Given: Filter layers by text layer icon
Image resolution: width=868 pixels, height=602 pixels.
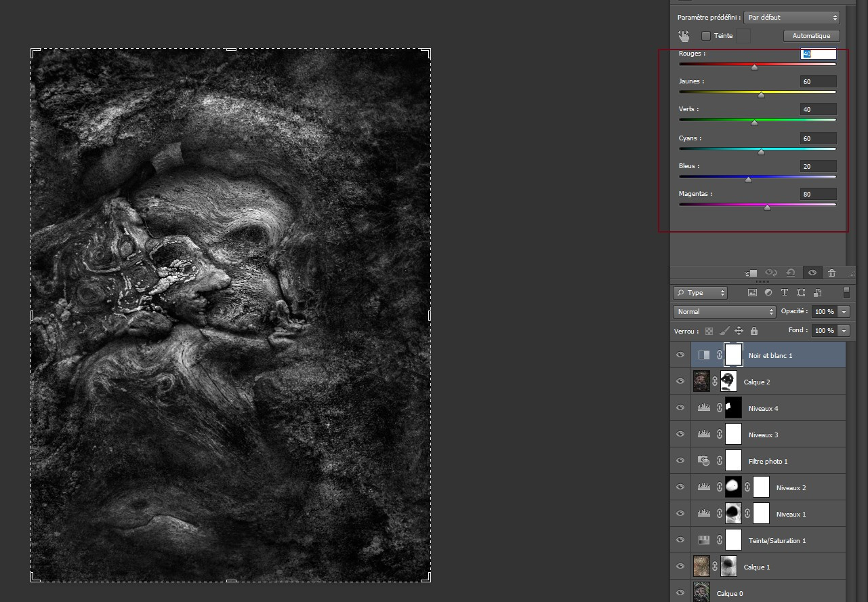Looking at the screenshot, I should pos(785,293).
